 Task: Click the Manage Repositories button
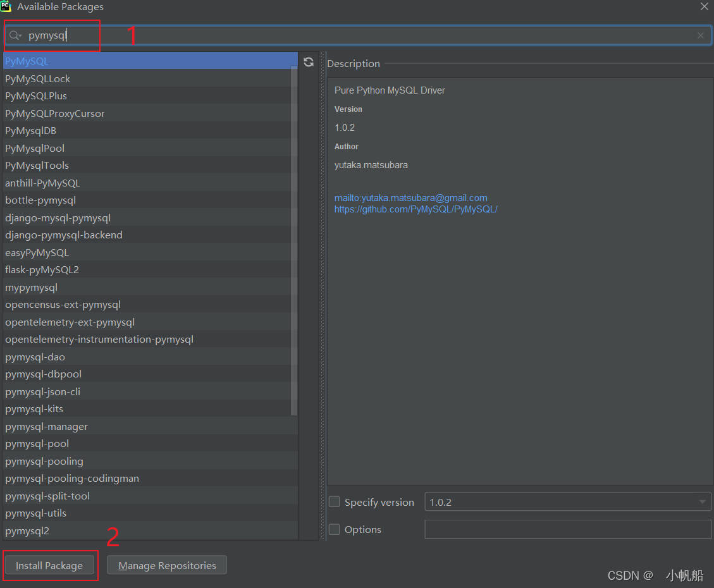point(167,565)
